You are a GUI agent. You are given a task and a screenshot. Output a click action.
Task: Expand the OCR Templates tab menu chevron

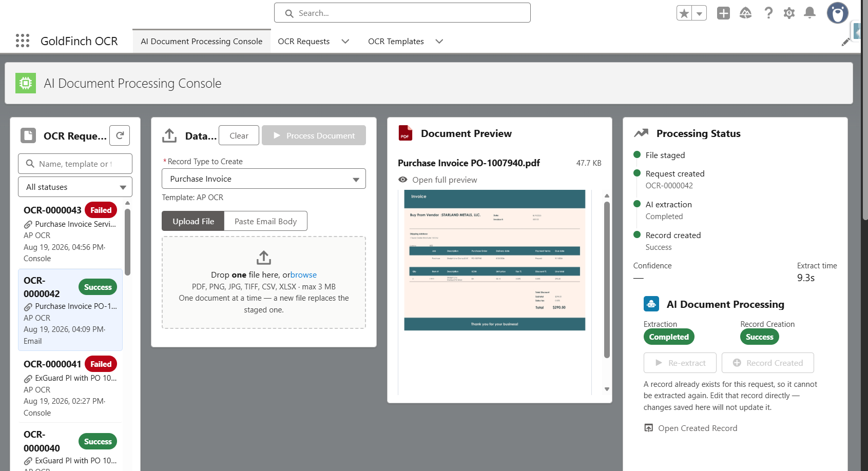(x=439, y=41)
